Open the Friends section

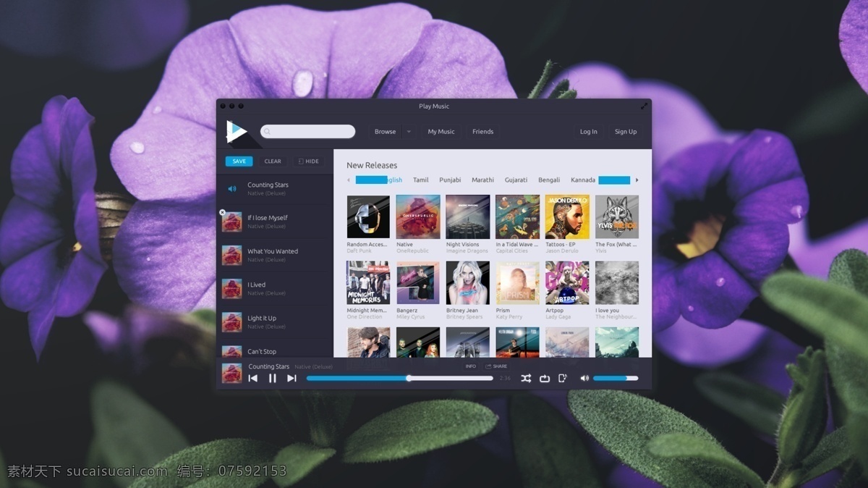click(483, 132)
